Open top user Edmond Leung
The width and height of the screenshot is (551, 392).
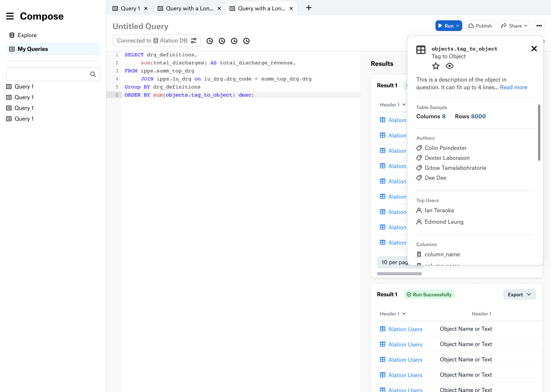(x=444, y=222)
